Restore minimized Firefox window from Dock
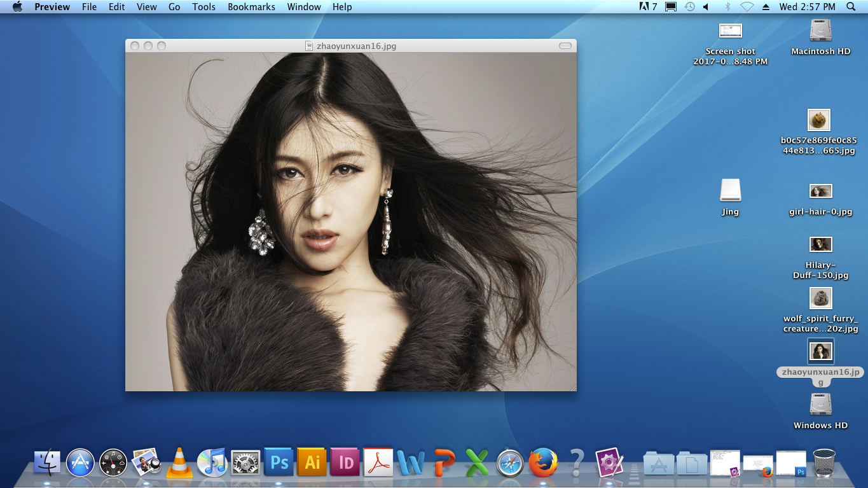868x488 pixels. tap(758, 466)
